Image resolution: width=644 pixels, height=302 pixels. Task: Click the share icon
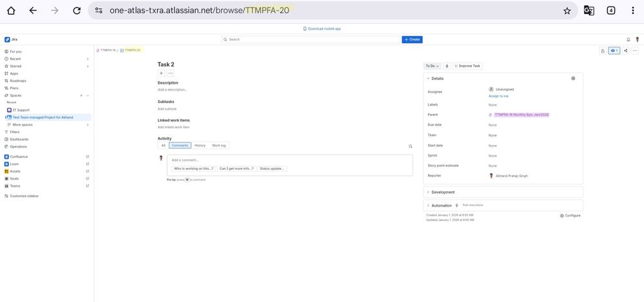pos(625,51)
